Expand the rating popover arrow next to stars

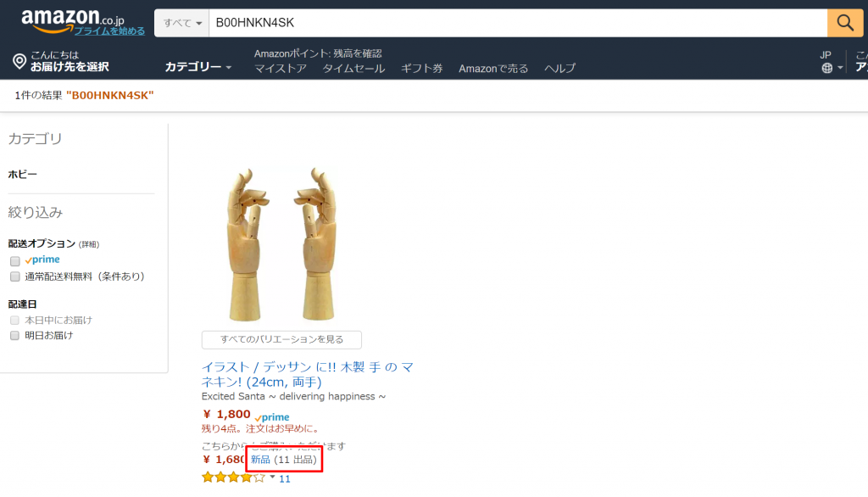pos(272,477)
